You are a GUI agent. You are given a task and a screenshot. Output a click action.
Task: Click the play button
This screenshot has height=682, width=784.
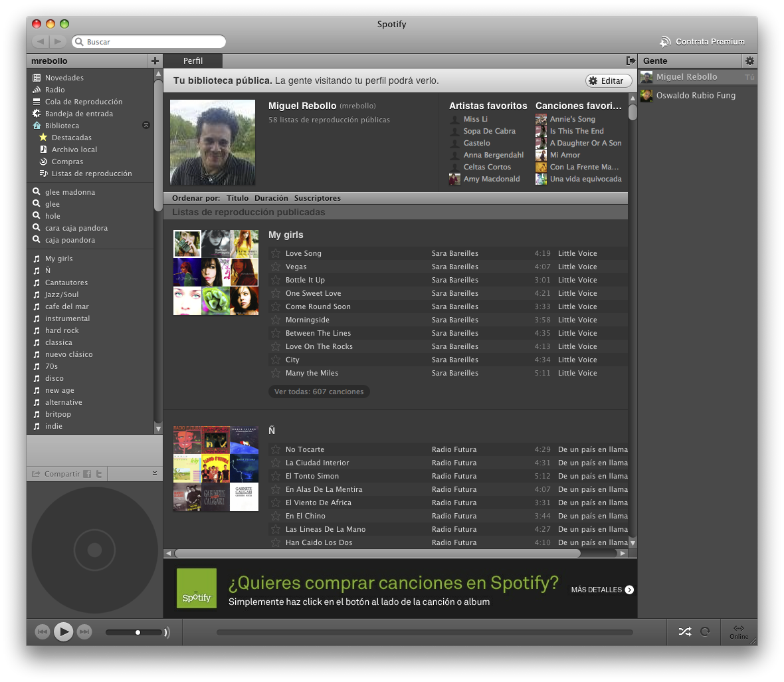(x=64, y=632)
